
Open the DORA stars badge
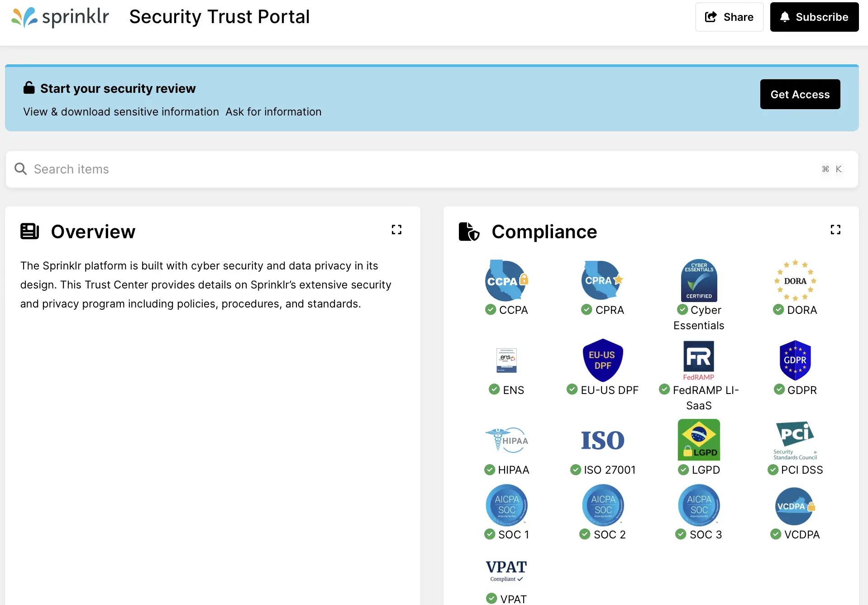point(795,280)
